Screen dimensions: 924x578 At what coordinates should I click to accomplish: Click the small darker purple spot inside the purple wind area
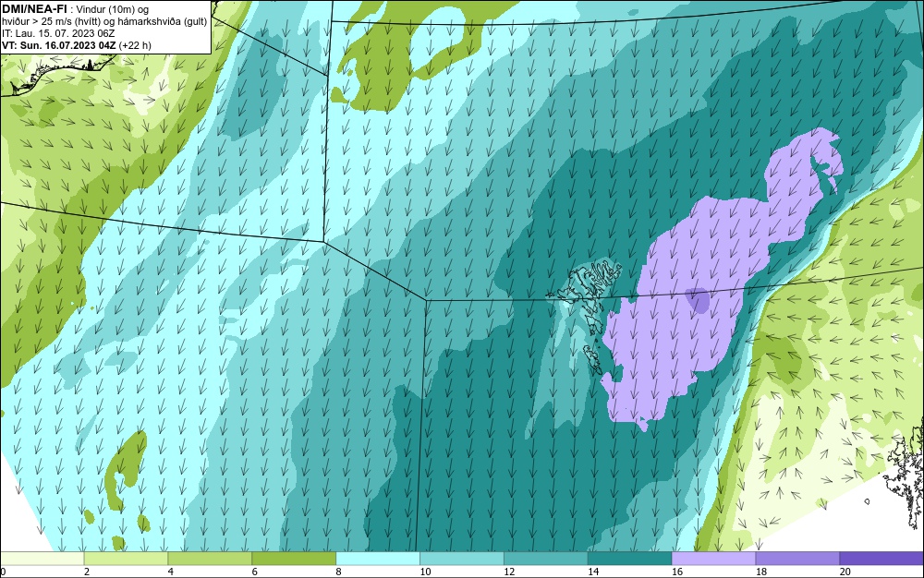(x=699, y=300)
